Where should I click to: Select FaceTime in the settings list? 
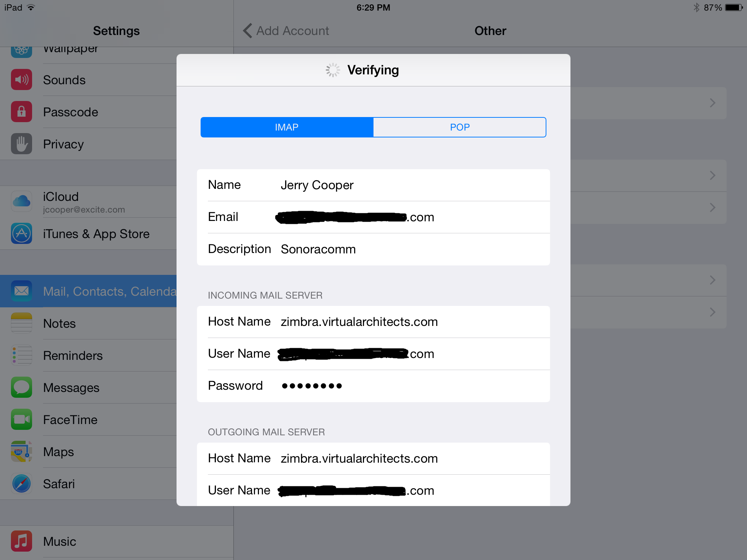point(88,420)
